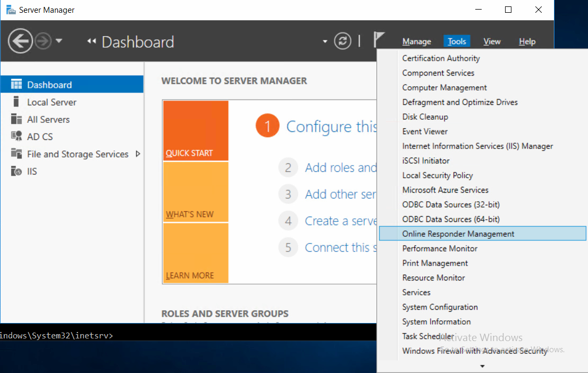
Task: Click the All Servers sidebar icon
Action: tap(16, 119)
